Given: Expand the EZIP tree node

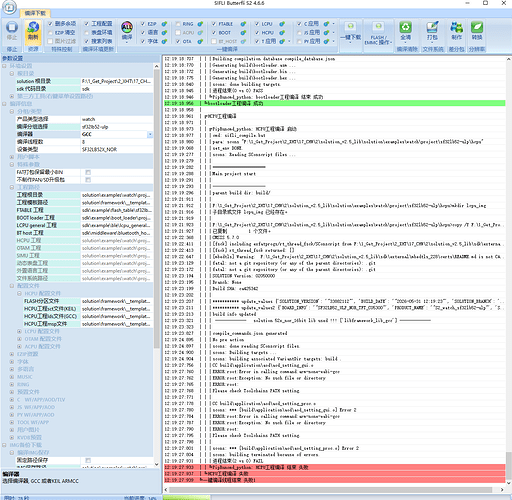Looking at the screenshot, I should click(12, 354).
